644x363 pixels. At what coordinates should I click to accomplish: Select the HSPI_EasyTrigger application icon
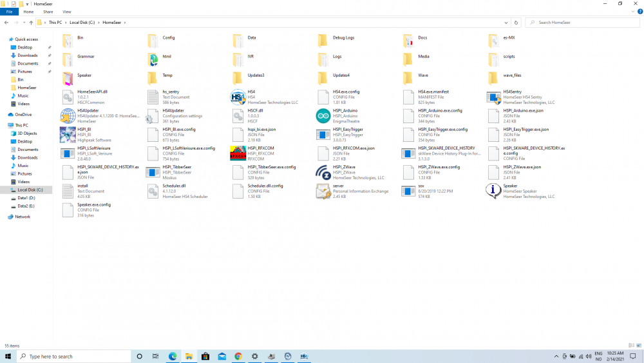click(x=323, y=134)
